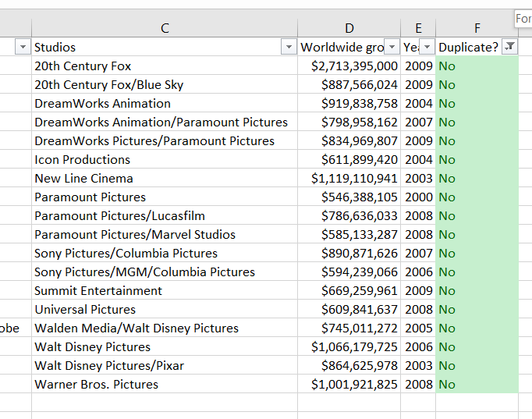The height and width of the screenshot is (419, 532).
Task: Select Paramount Pictures/Marvel Studios cell
Action: point(165,234)
